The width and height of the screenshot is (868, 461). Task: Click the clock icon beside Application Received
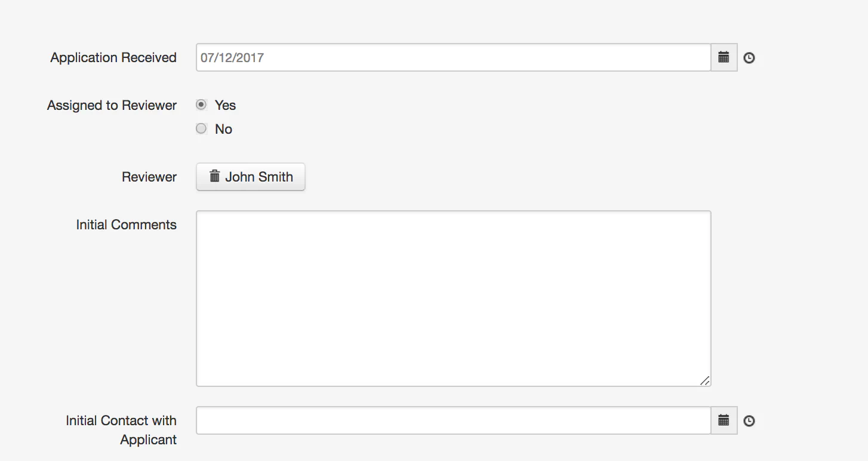749,57
